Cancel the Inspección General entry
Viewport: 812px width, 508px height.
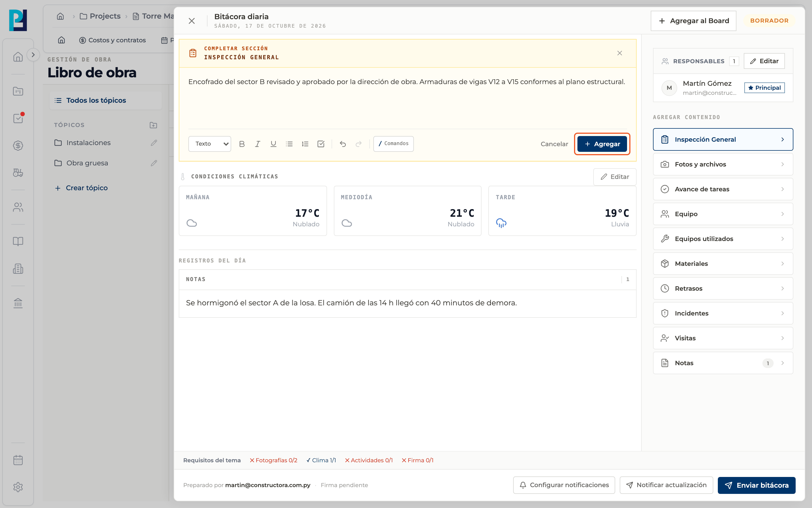coord(554,144)
